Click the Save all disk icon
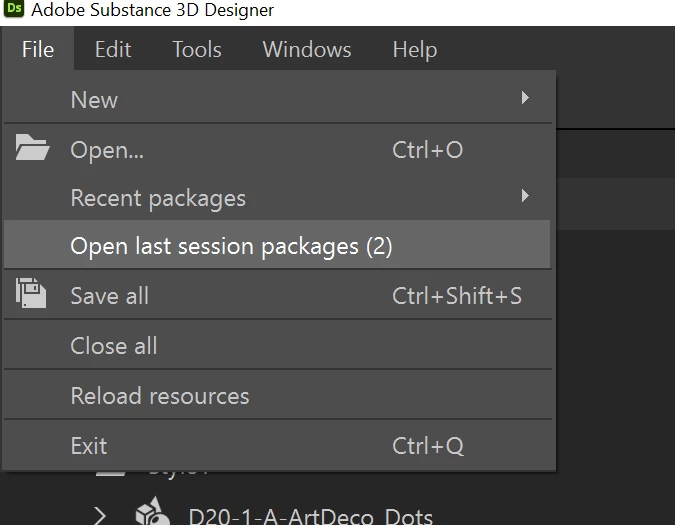Screen dimensions: 675x525 pos(31,293)
